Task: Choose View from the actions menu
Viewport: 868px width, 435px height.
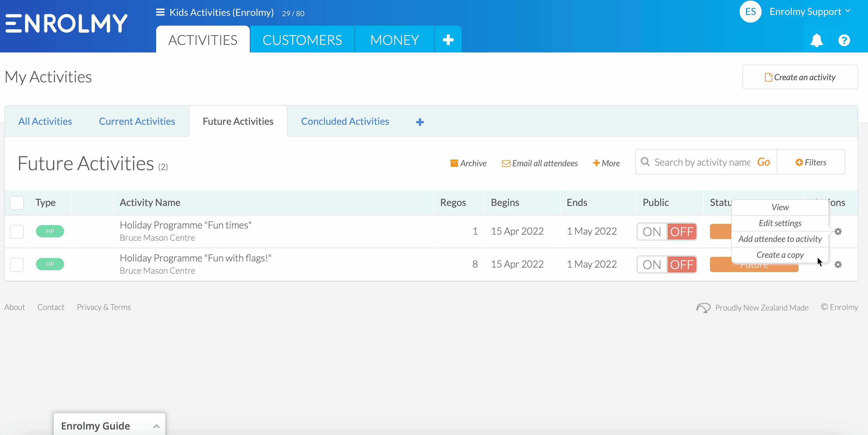Action: pos(780,207)
